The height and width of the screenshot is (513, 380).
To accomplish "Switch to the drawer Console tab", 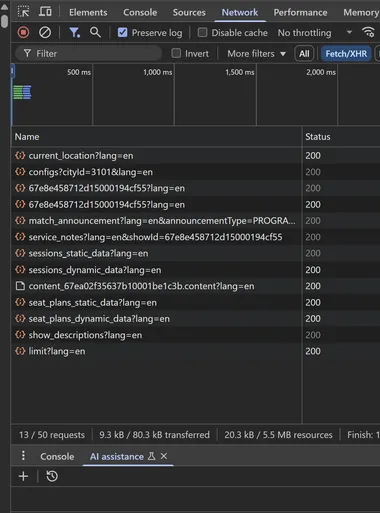I will (57, 456).
